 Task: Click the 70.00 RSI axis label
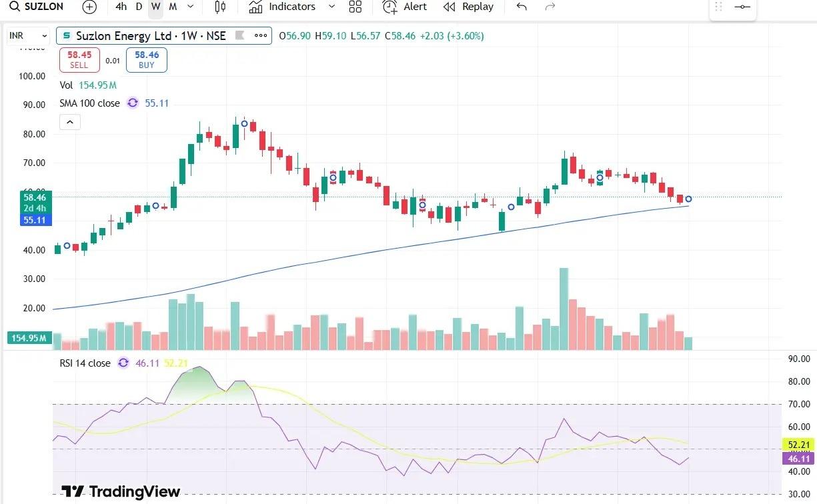(799, 404)
